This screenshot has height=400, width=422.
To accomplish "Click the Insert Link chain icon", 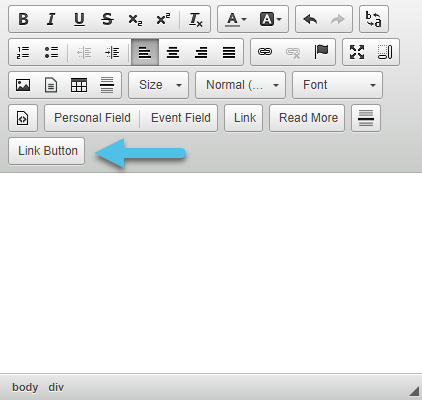I will point(265,52).
